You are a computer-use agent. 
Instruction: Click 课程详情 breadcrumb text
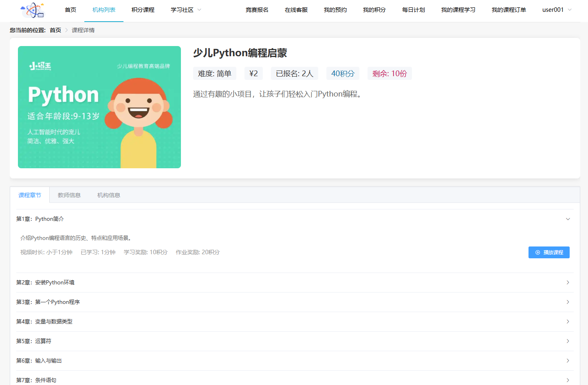[83, 30]
